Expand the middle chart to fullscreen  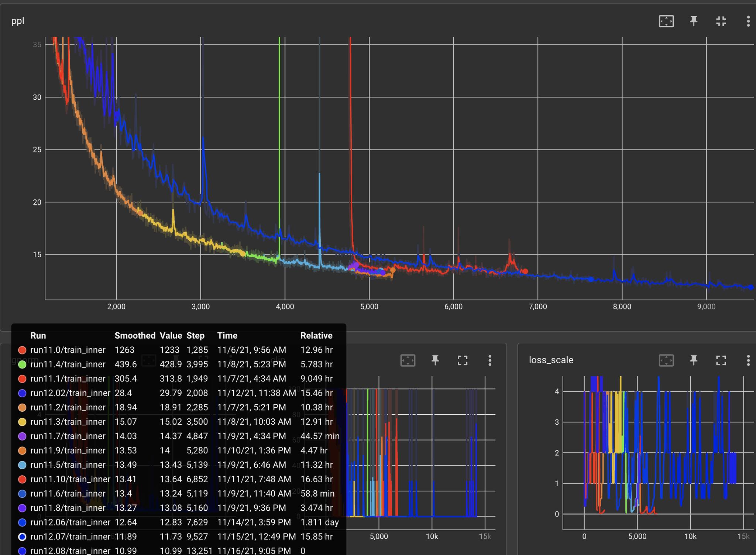click(x=462, y=360)
